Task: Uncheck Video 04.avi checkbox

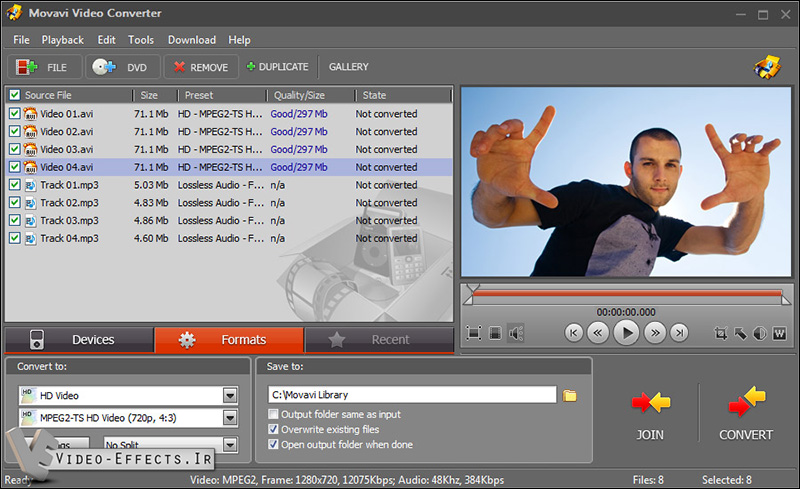Action: [15, 167]
